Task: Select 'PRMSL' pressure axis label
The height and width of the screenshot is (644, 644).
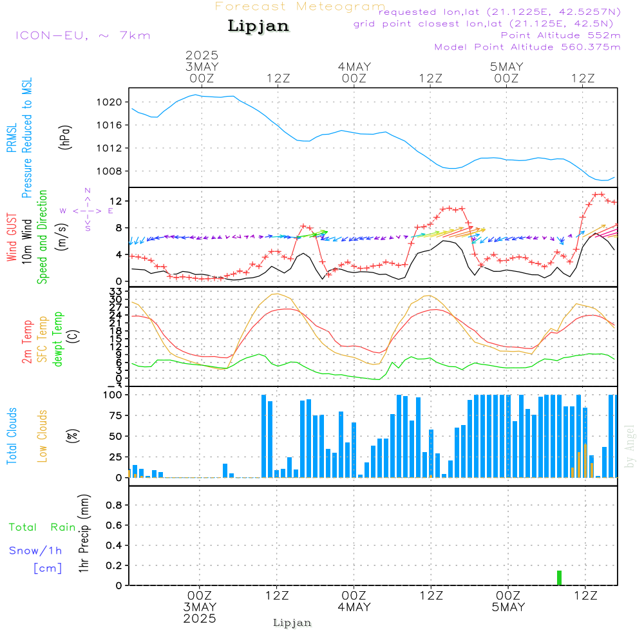Action: [12, 138]
